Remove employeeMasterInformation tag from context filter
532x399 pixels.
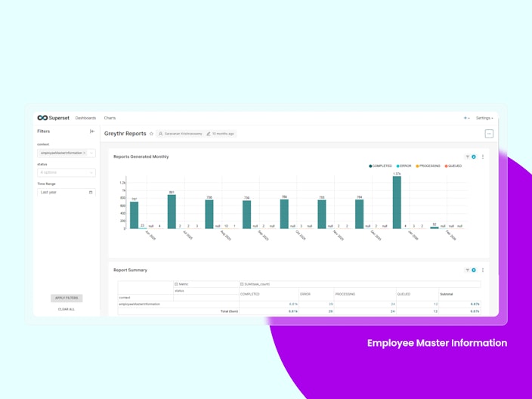[85, 153]
